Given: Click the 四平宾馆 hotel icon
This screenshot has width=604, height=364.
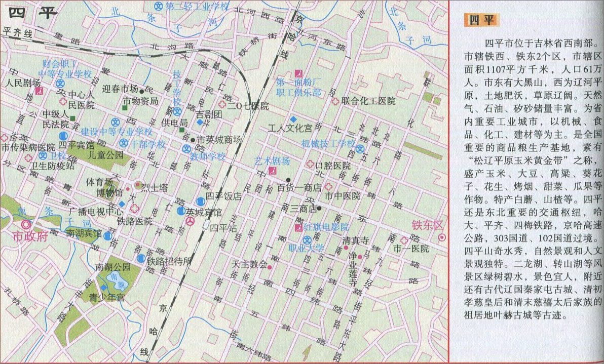Looking at the screenshot, I should click(x=63, y=136).
